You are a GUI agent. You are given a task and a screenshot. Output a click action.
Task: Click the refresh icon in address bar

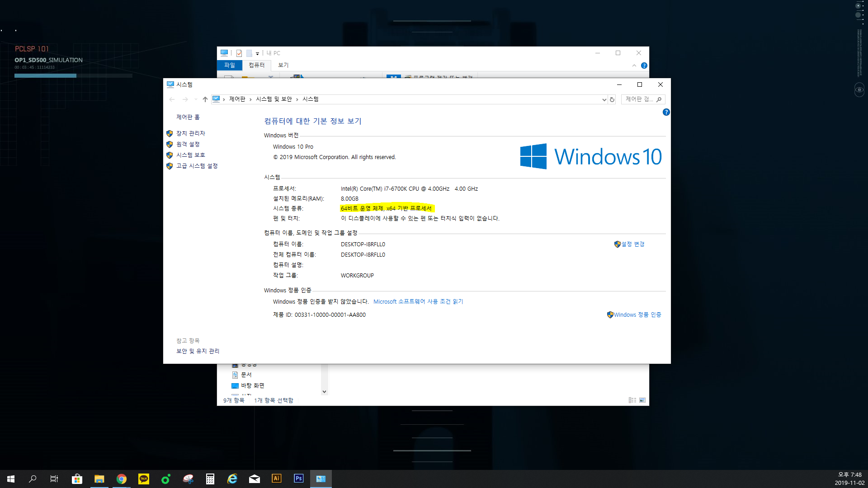612,99
